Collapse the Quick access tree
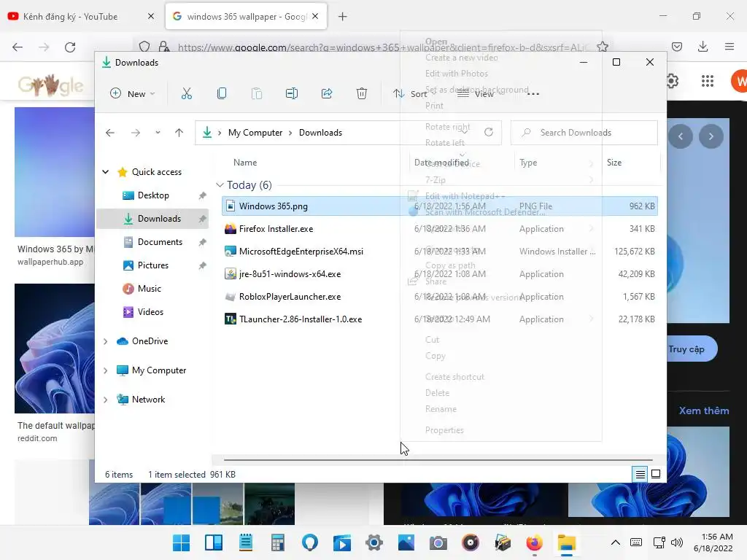The width and height of the screenshot is (747, 560). pos(105,172)
